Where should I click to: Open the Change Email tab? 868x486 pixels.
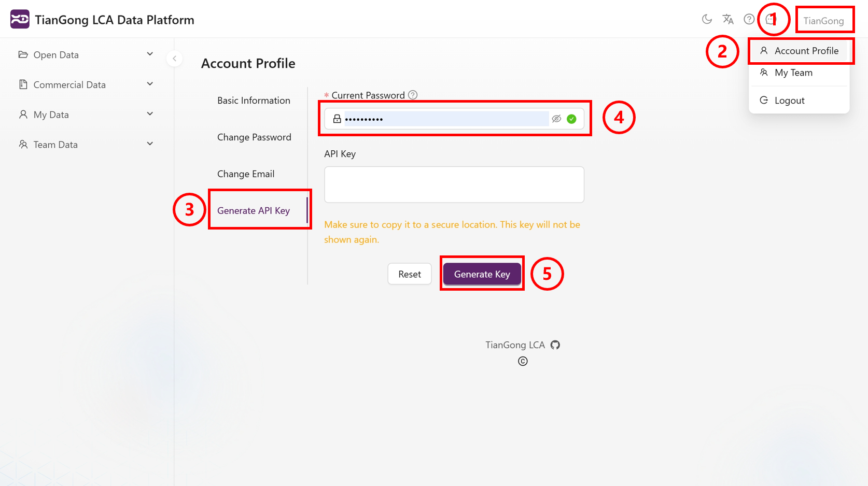[x=246, y=174]
